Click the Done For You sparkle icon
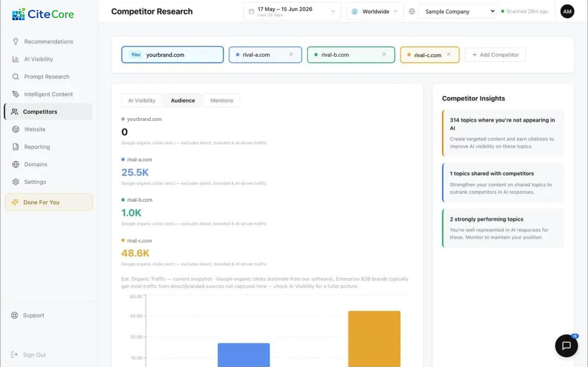 tap(15, 202)
